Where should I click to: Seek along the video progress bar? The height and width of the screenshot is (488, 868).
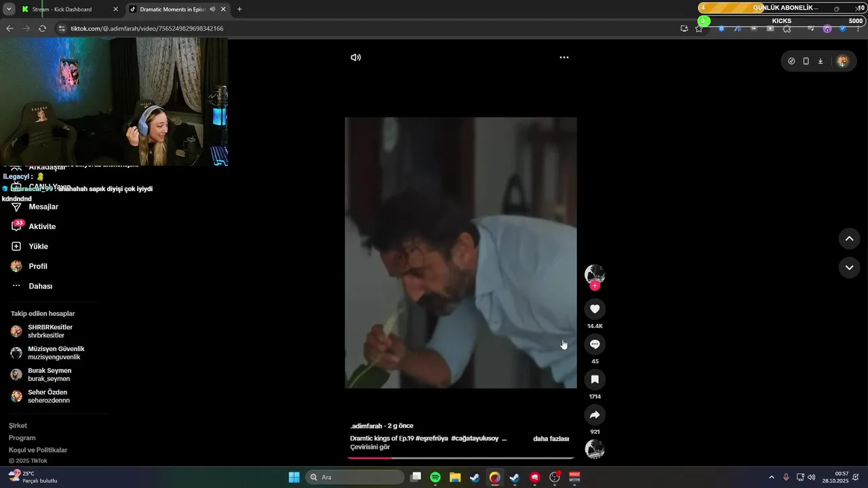point(461,458)
